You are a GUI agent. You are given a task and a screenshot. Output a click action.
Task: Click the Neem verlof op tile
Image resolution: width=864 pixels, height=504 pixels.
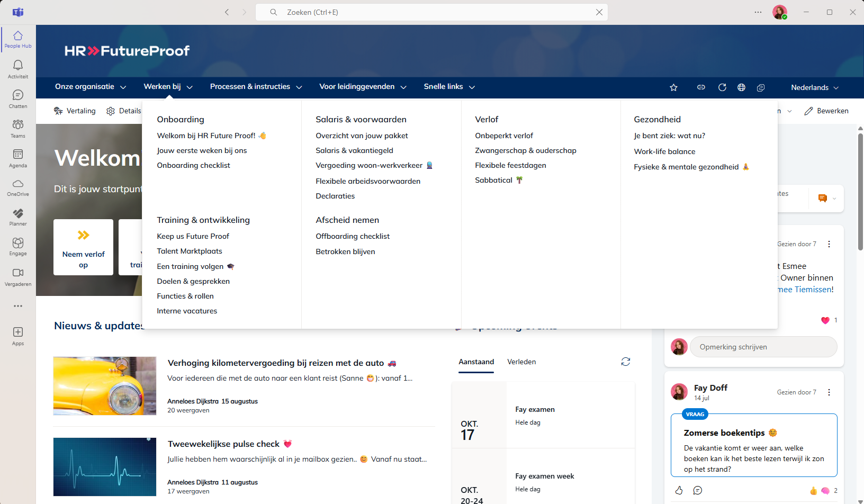[x=83, y=247]
